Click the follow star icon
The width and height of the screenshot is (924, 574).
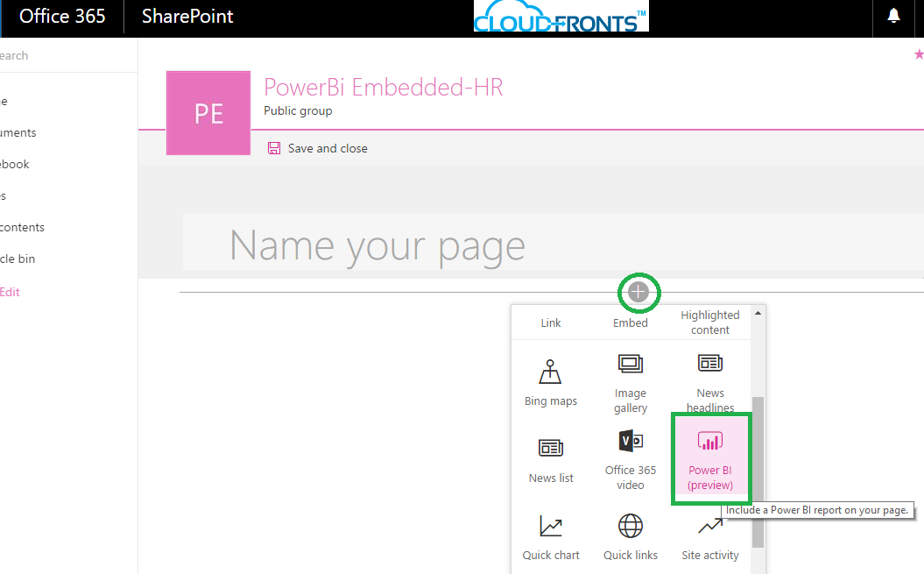(919, 55)
